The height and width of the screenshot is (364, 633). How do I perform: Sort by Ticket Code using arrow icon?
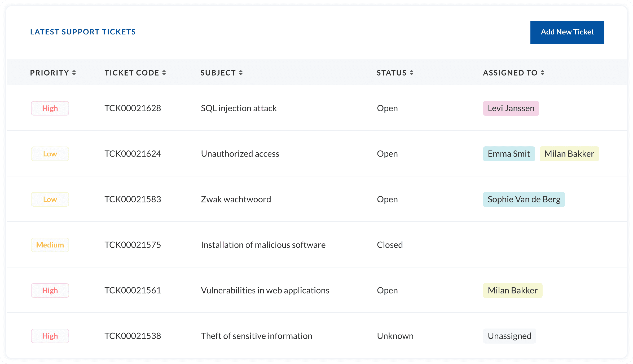[x=164, y=73]
